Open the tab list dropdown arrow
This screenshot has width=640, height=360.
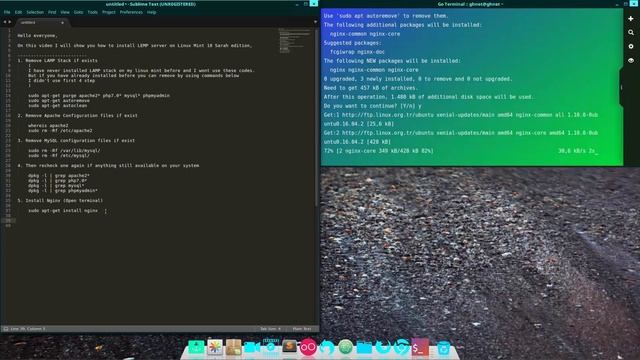(x=315, y=22)
